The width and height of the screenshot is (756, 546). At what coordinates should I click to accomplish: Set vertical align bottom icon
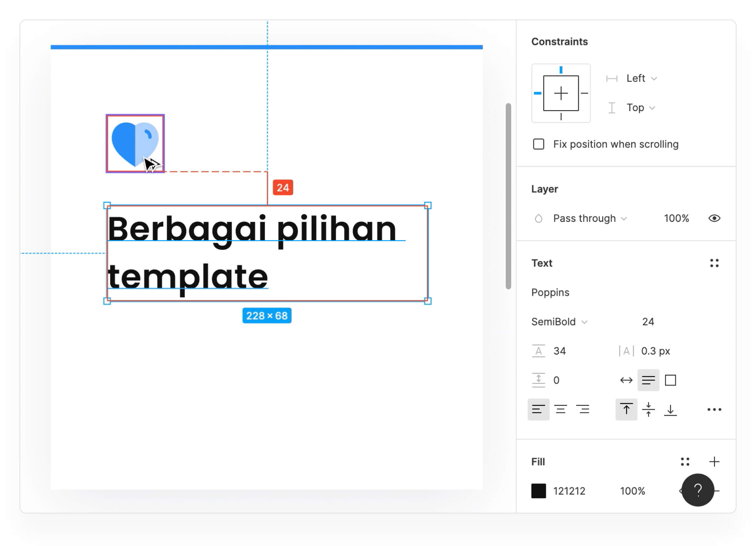click(670, 409)
